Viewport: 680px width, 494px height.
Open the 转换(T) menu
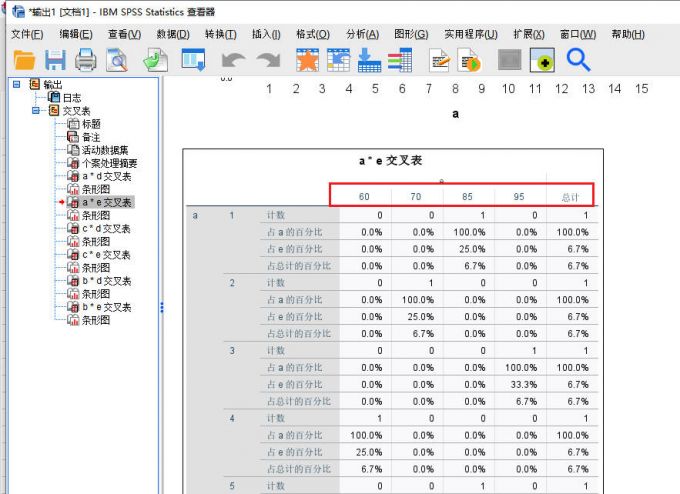(221, 34)
